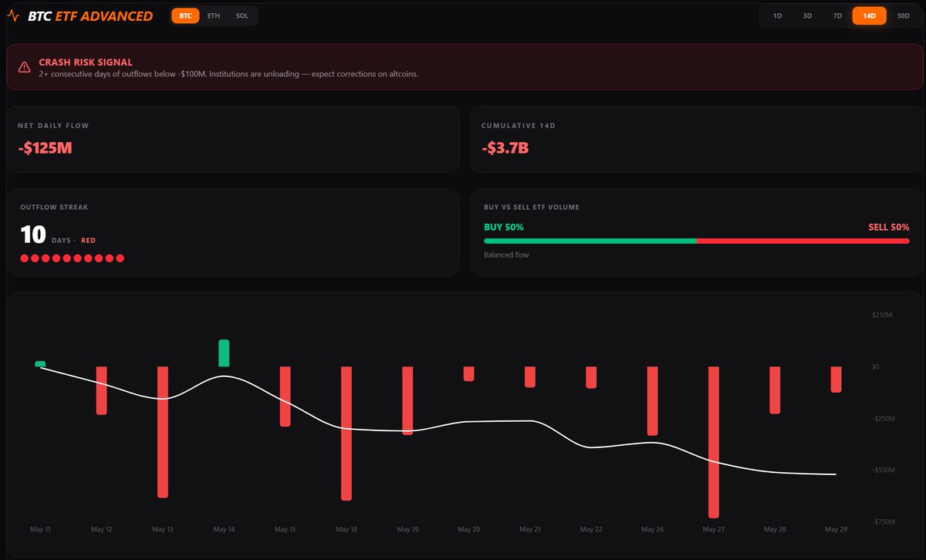Screen dimensions: 926x560
Task: Click the BTC ETF ADVANCED title
Action: 90,16
